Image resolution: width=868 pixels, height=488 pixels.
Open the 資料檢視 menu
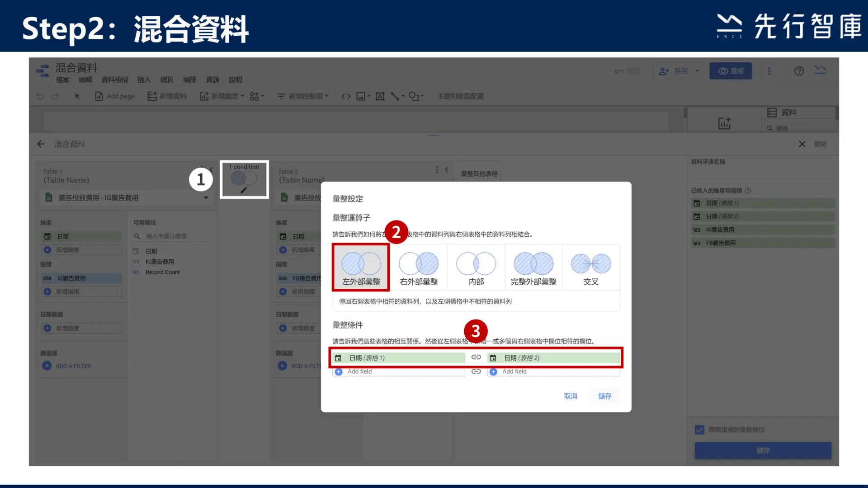point(115,80)
